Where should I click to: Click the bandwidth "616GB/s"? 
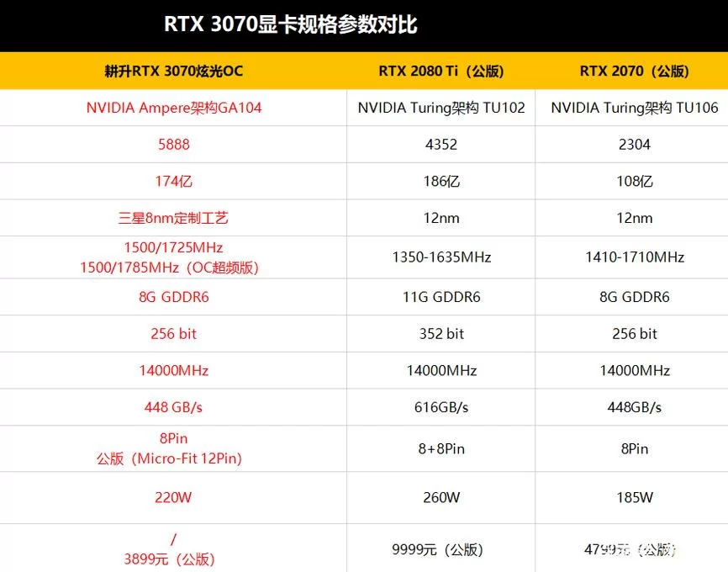(441, 407)
